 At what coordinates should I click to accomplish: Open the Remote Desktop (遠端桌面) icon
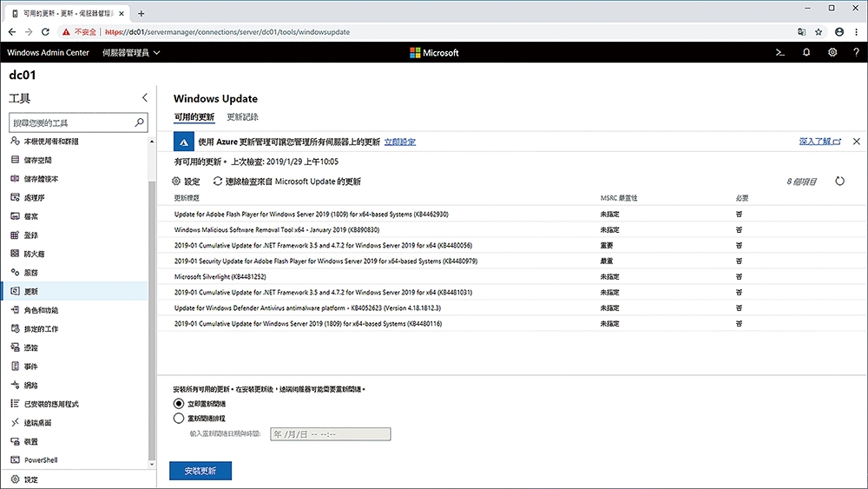(x=15, y=422)
